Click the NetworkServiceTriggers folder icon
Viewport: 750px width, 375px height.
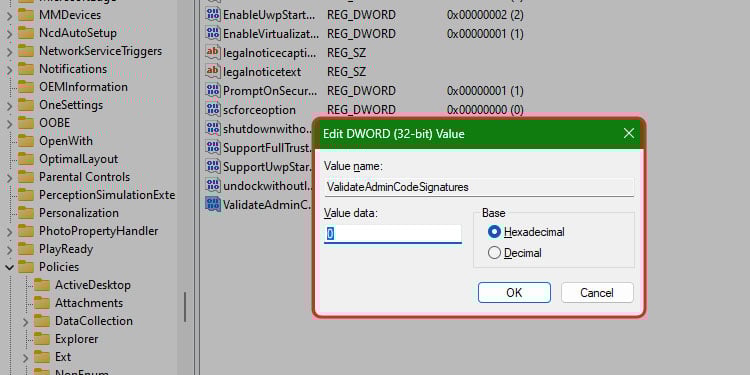(x=26, y=51)
